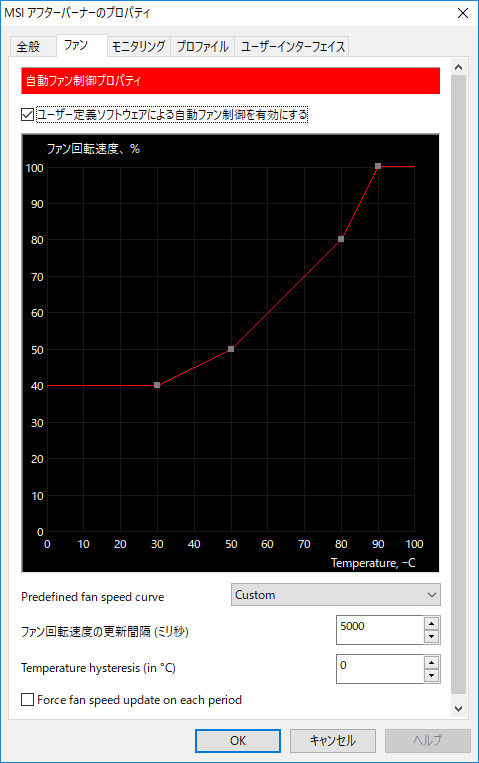Open the プロファイル tab
This screenshot has height=763, width=479.
click(x=203, y=47)
